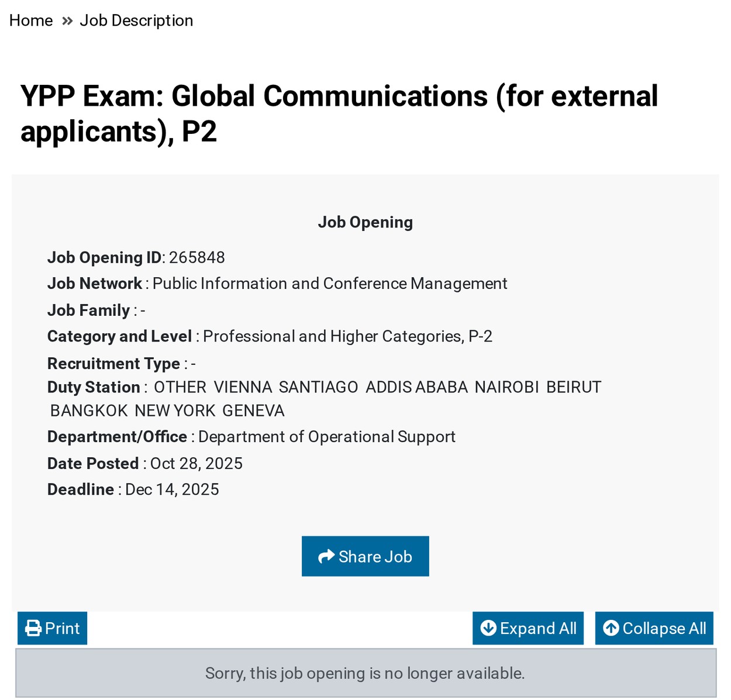Click the printer icon
Viewport: 731px width, 700px height.
33,628
